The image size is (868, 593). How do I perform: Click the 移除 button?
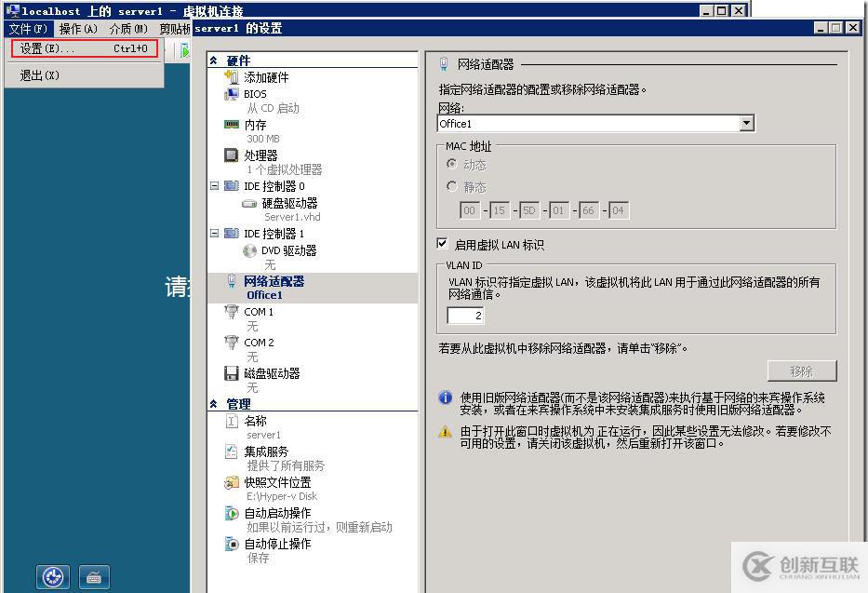pos(802,371)
